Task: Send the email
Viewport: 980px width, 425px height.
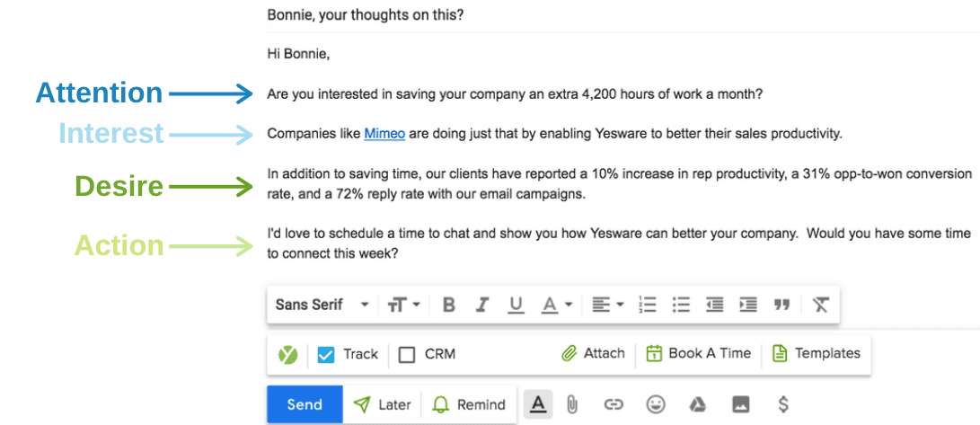Action: [305, 404]
